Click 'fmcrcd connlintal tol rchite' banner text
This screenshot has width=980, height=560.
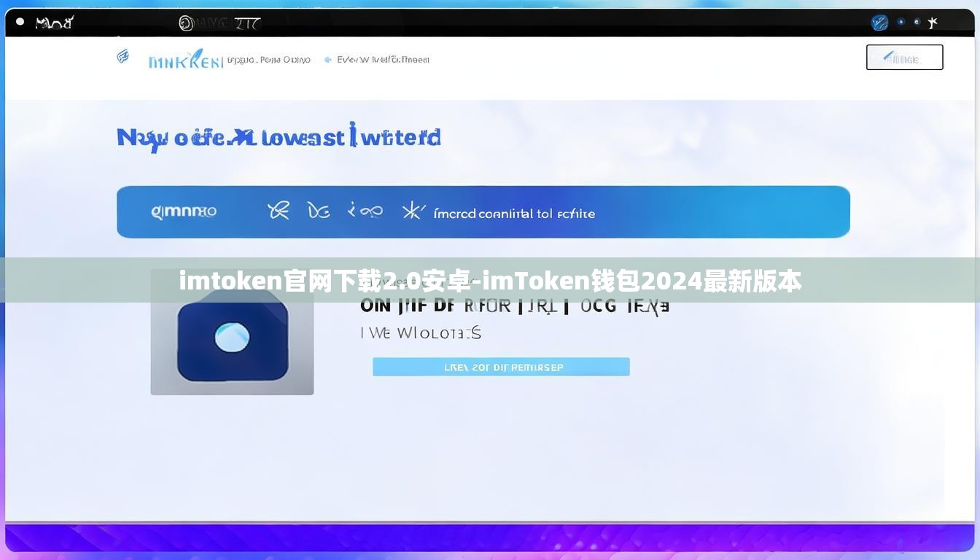pos(514,214)
